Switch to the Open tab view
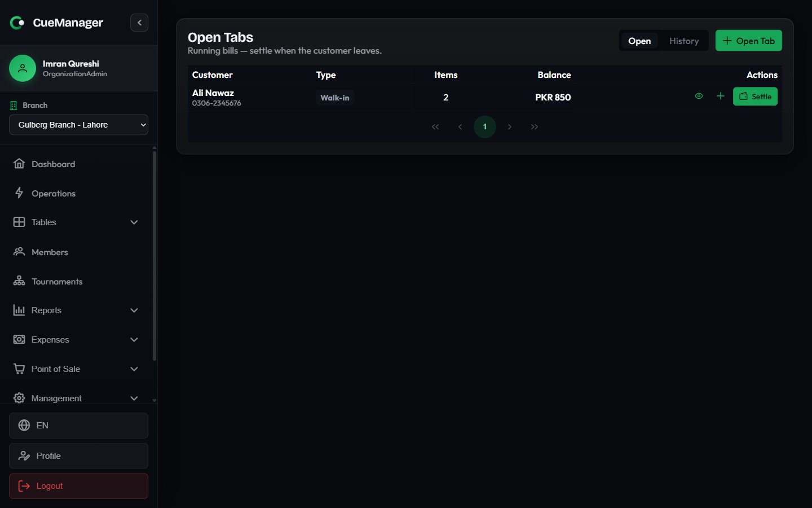This screenshot has width=812, height=508. (x=639, y=41)
